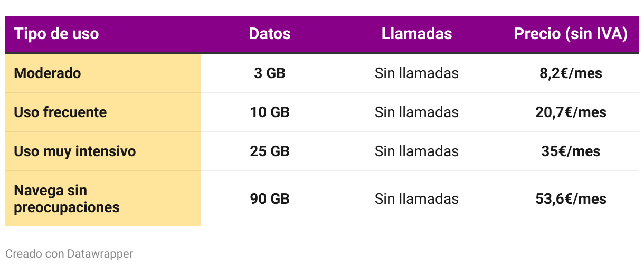Click the "20,7€/mes" price cell

571,112
